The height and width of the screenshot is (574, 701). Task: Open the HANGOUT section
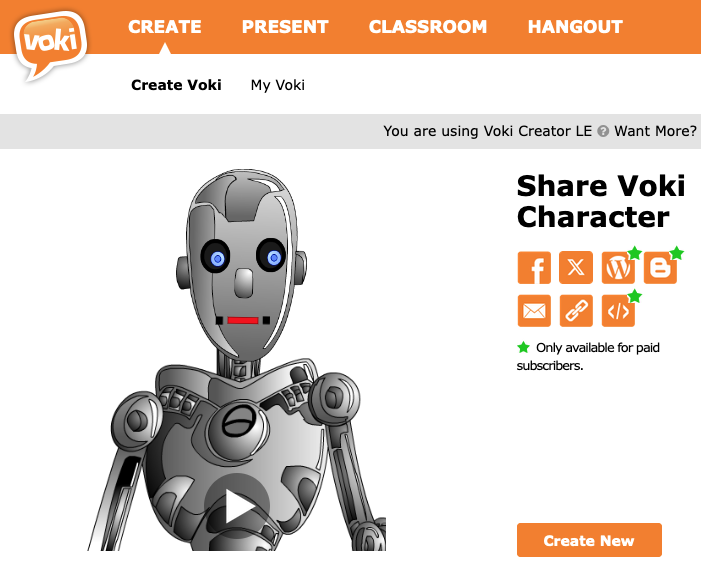(575, 27)
